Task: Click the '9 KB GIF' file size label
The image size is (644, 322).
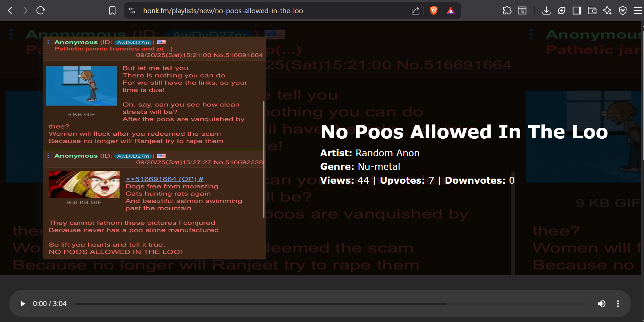Action: point(81,114)
